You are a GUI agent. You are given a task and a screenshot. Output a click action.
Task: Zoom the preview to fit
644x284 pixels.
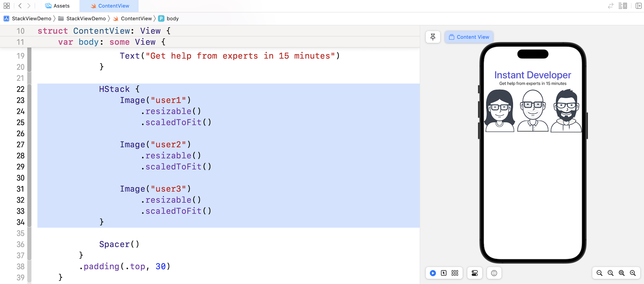pos(622,273)
